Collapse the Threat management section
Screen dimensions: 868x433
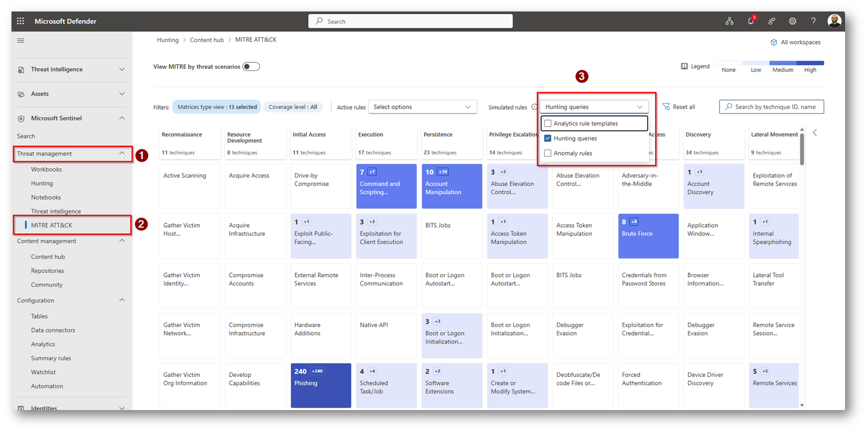[122, 153]
